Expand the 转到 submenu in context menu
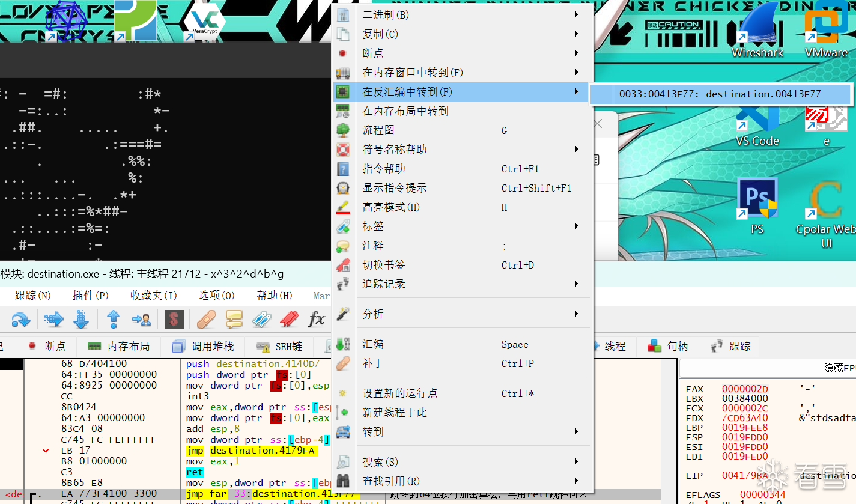Image resolution: width=856 pixels, height=504 pixels. coord(463,432)
